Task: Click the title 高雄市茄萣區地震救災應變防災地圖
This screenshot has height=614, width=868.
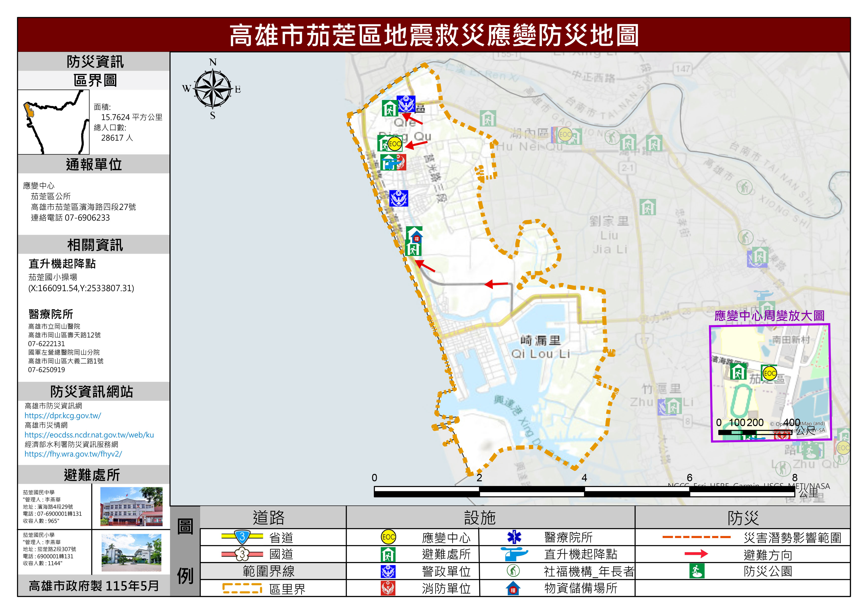Action: [x=434, y=35]
